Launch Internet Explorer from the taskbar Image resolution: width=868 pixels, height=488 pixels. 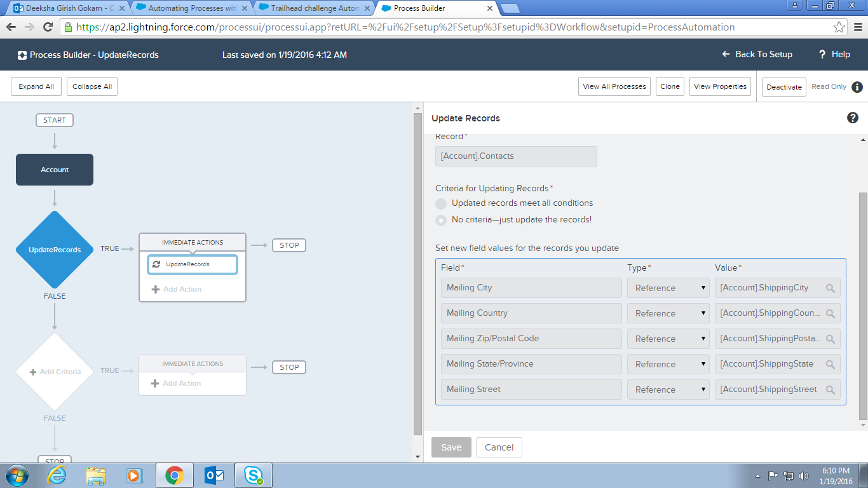point(57,475)
